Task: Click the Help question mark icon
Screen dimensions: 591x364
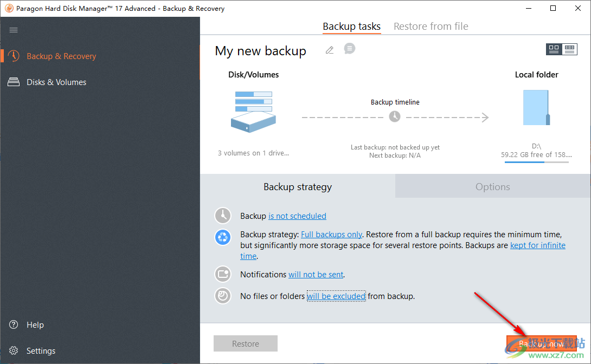Action: (14, 324)
